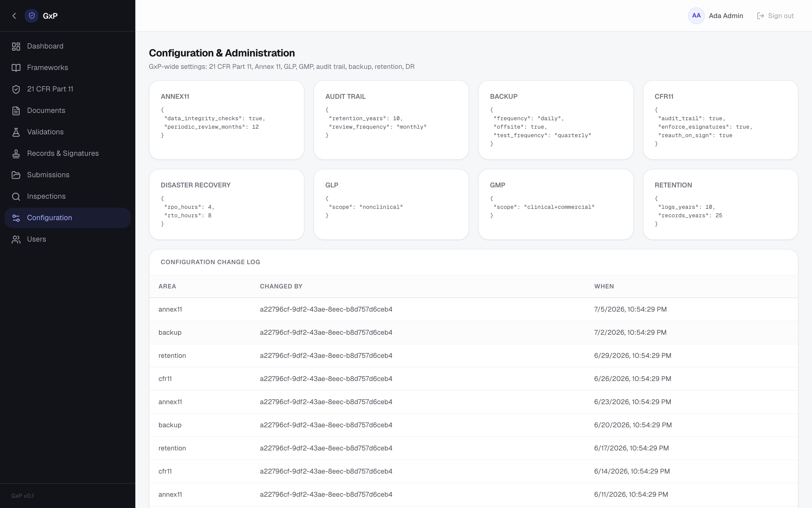Viewport: 812px width, 508px height.
Task: Click the GxP v0.1 version label
Action: (23, 496)
